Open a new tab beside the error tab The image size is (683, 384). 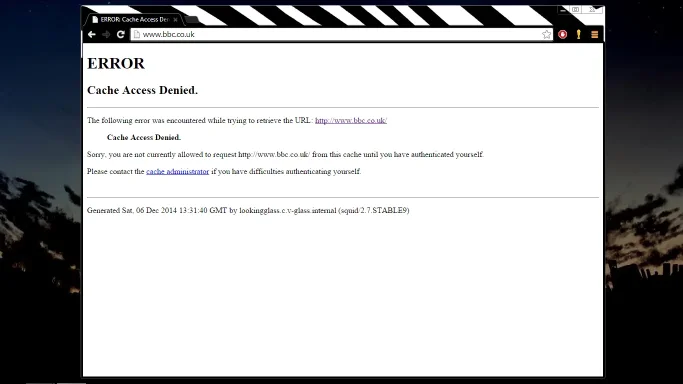[x=192, y=20]
